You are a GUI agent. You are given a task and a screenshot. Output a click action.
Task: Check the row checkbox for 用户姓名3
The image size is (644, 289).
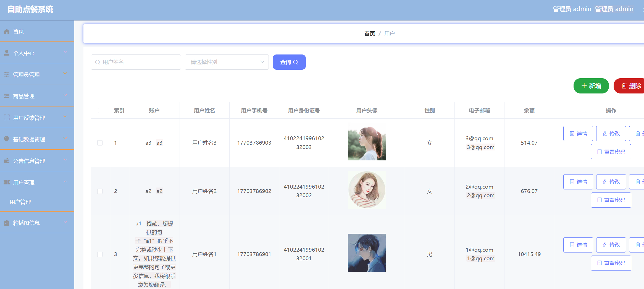pos(100,143)
